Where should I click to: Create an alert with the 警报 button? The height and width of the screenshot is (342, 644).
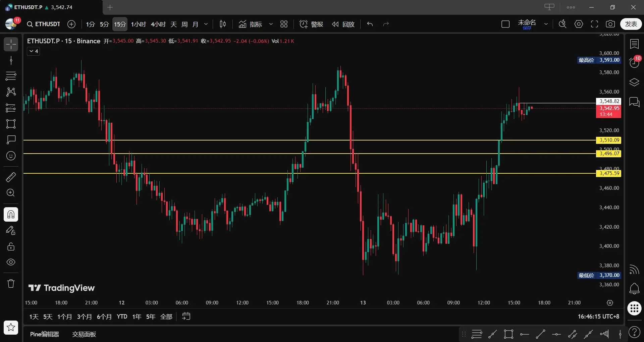pyautogui.click(x=311, y=24)
